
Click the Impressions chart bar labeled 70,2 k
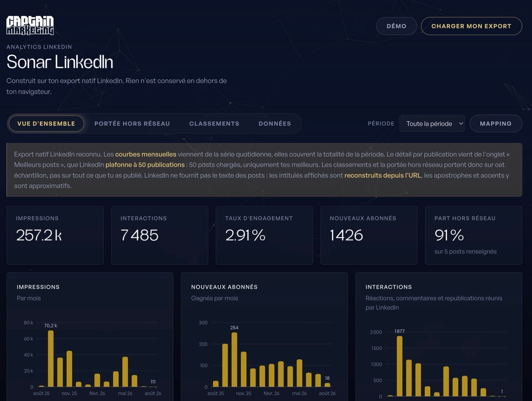tap(51, 359)
